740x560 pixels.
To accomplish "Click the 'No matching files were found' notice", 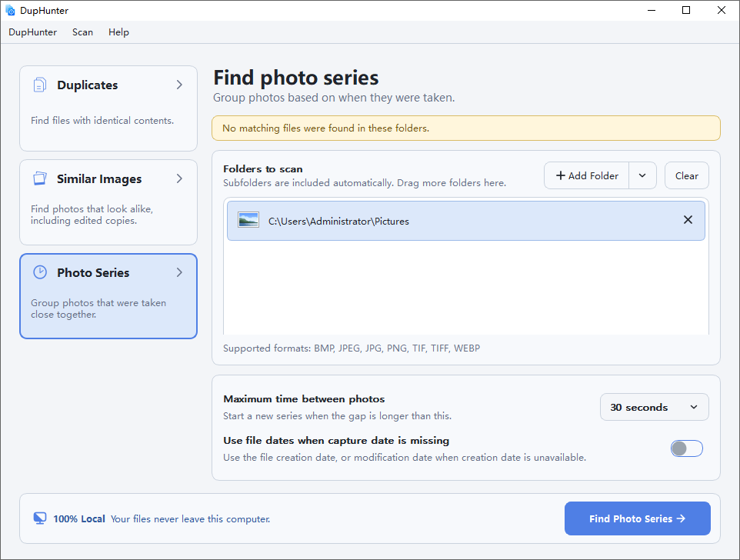I will [x=466, y=128].
